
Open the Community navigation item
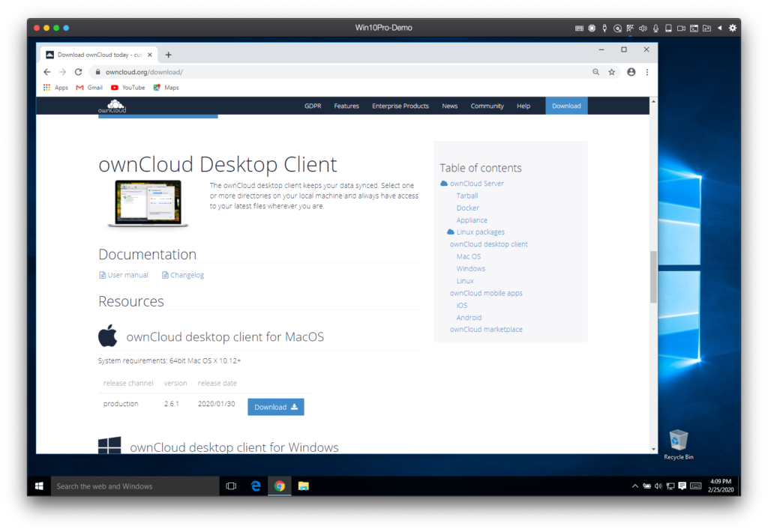(487, 106)
